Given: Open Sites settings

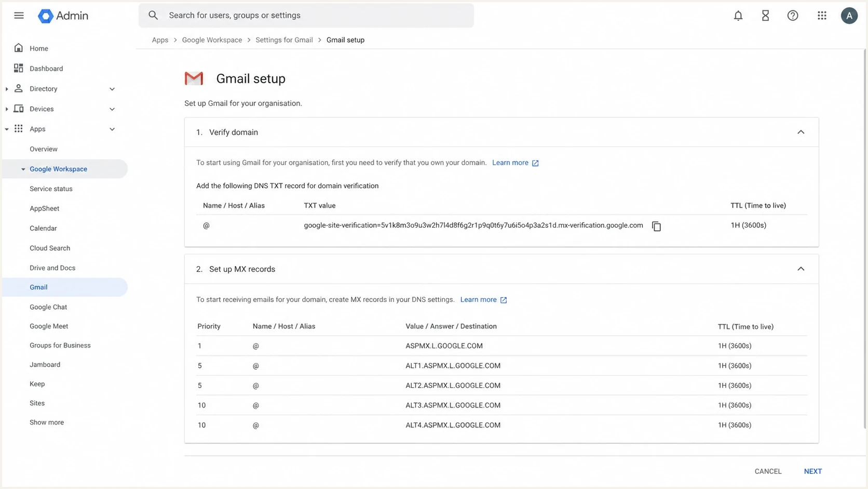Looking at the screenshot, I should coord(37,403).
